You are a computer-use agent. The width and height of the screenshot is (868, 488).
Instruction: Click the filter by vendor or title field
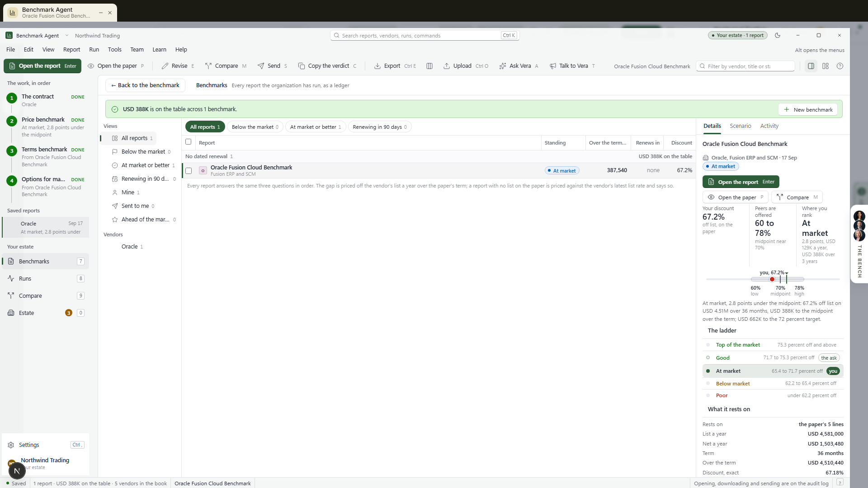click(745, 66)
